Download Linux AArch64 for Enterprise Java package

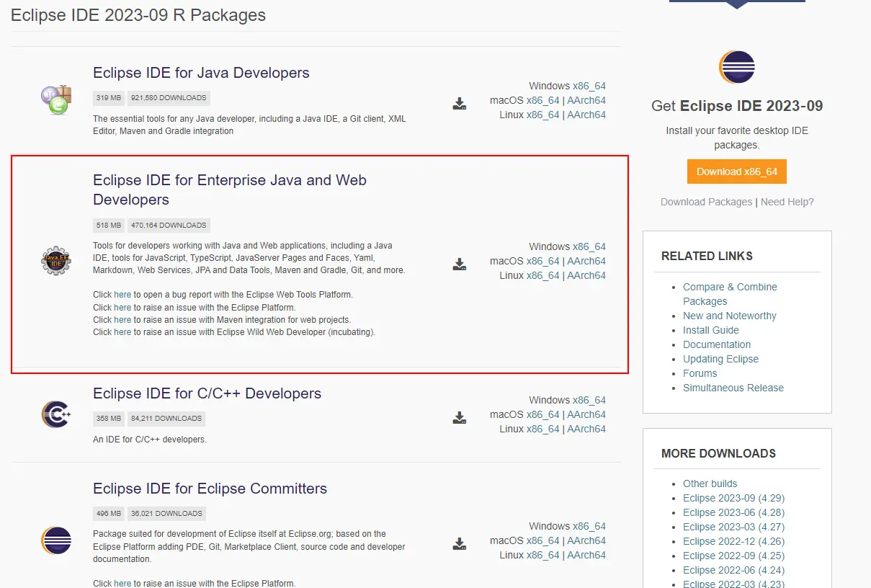pyautogui.click(x=586, y=275)
